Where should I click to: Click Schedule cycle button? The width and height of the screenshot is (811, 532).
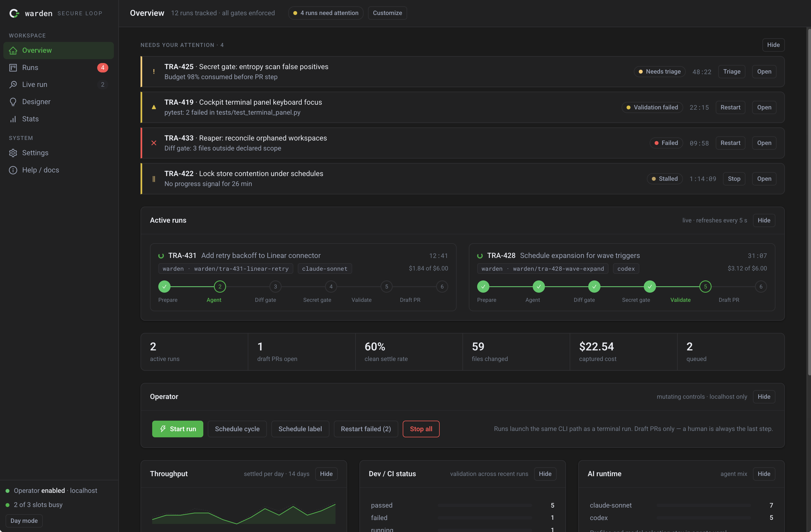(x=237, y=429)
